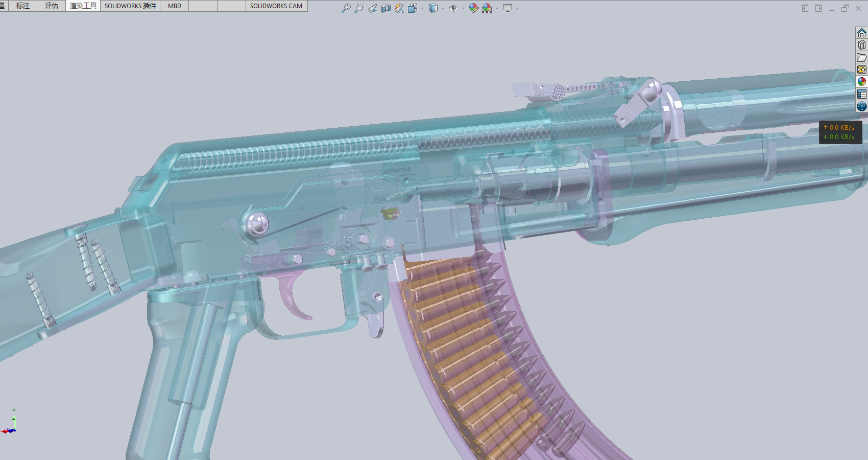Screen dimensions: 868x460
Task: Open SOLIDWORKS Resources home tab
Action: click(862, 33)
